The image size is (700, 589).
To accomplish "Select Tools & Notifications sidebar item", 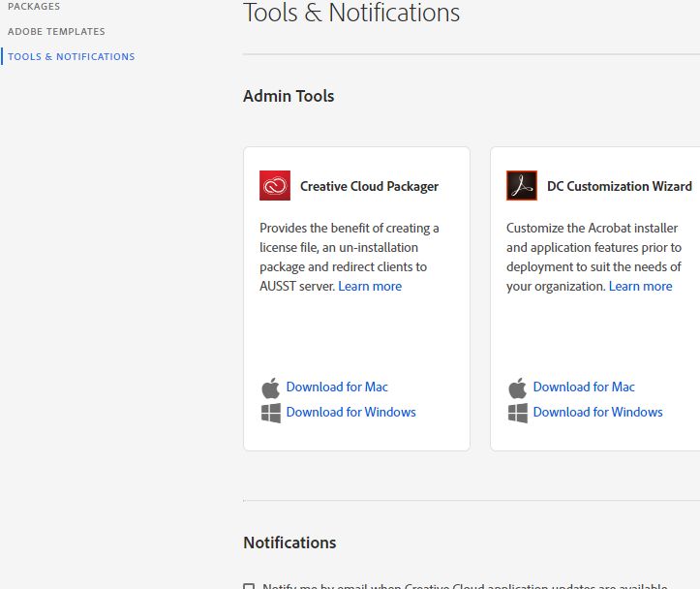I will click(x=72, y=57).
